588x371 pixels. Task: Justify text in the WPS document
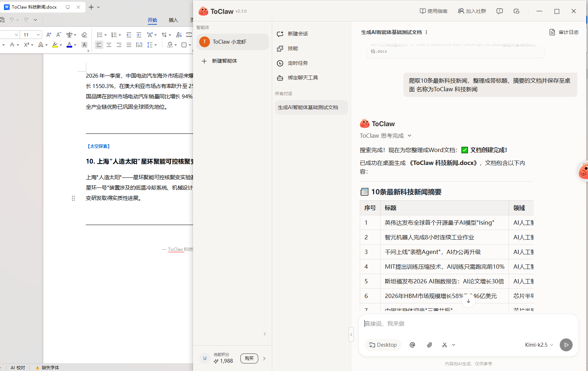[x=129, y=45]
